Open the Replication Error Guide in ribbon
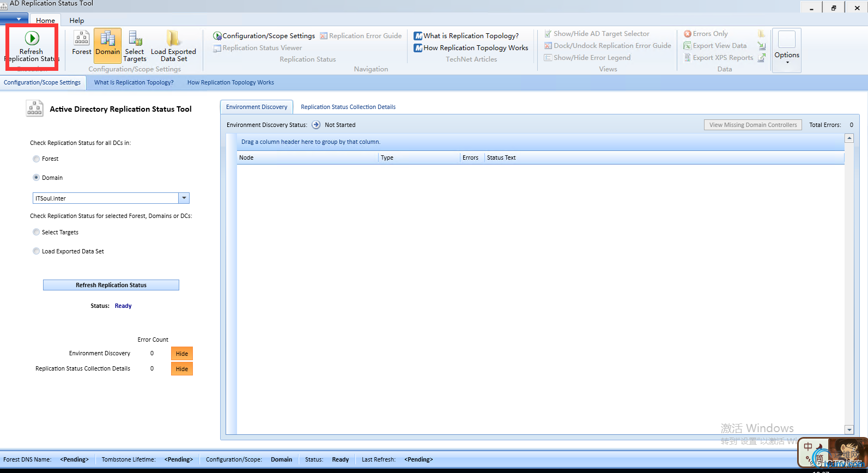The image size is (868, 473). [x=361, y=36]
